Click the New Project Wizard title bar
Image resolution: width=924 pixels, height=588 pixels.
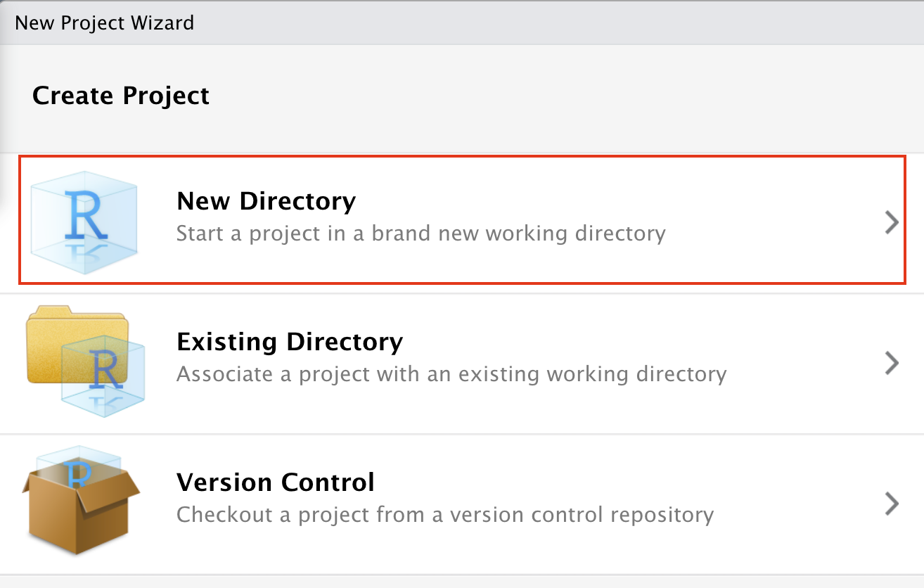104,23
